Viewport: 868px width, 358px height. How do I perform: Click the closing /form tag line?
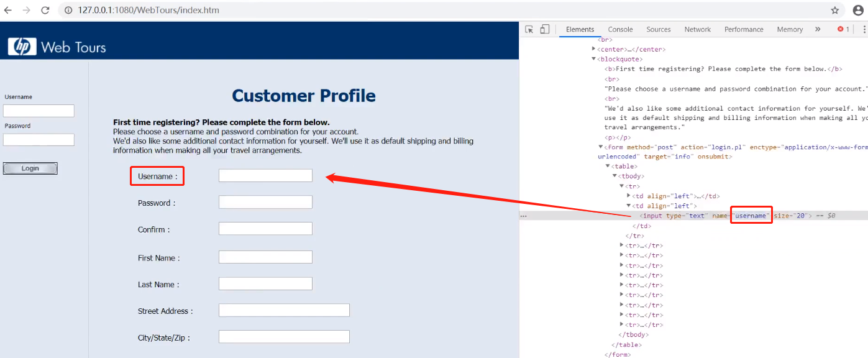(x=618, y=354)
